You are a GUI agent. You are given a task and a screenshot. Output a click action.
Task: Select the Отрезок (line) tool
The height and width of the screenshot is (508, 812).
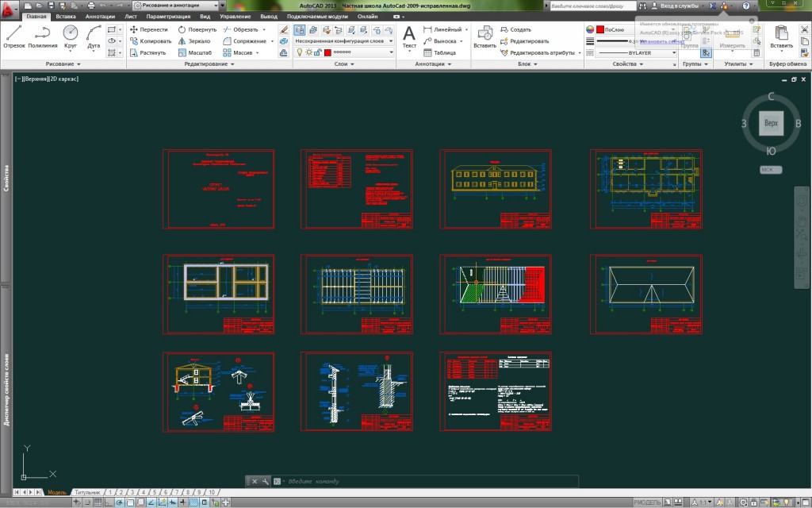tap(14, 37)
